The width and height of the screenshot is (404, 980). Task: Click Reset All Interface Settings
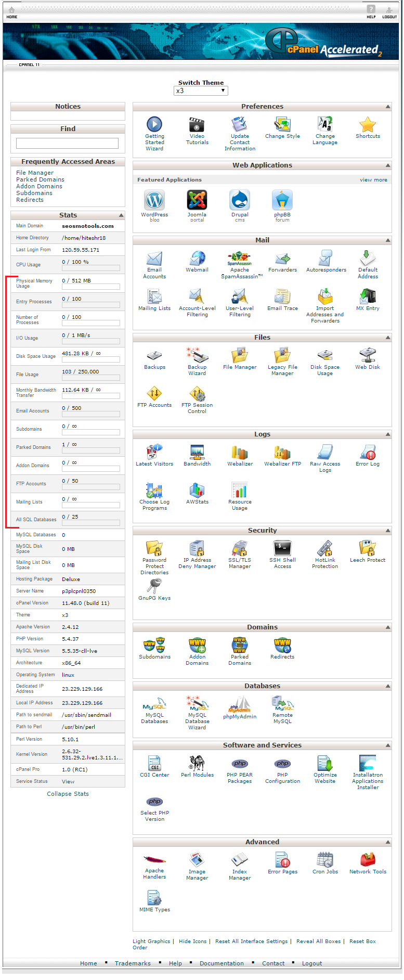point(251,941)
